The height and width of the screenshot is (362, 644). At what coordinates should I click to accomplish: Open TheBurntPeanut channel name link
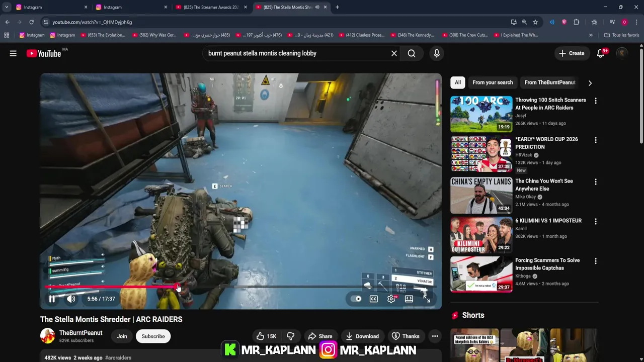click(80, 333)
